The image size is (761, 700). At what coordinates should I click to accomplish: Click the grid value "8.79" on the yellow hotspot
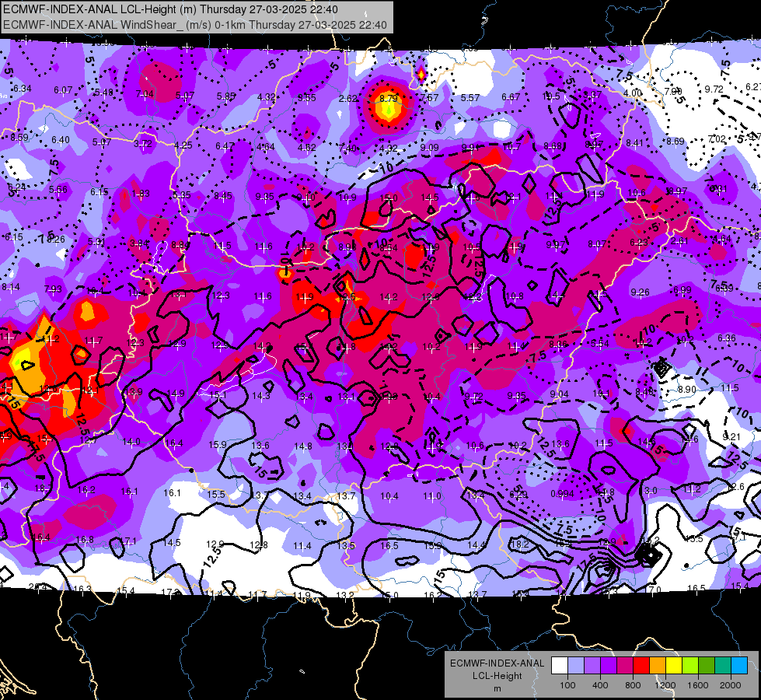coord(388,98)
